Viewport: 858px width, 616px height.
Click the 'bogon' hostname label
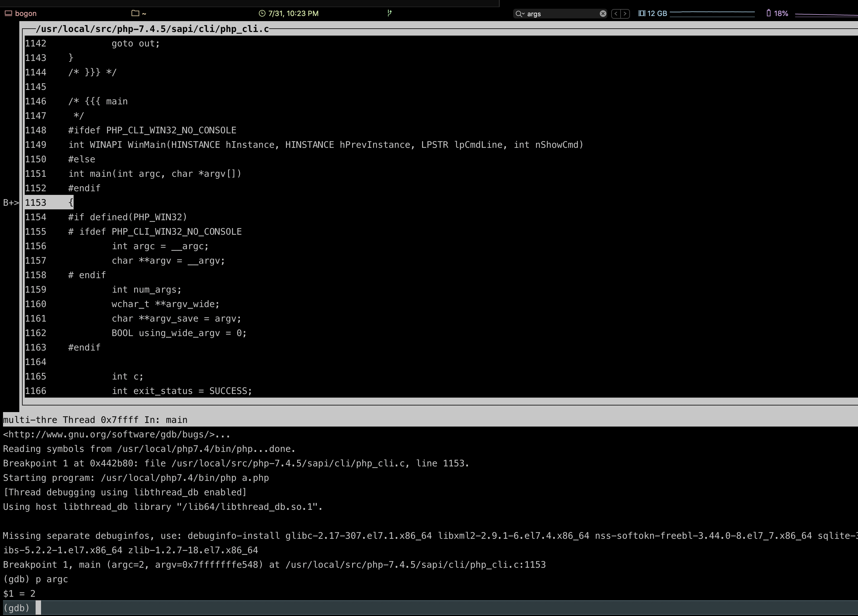tap(26, 13)
